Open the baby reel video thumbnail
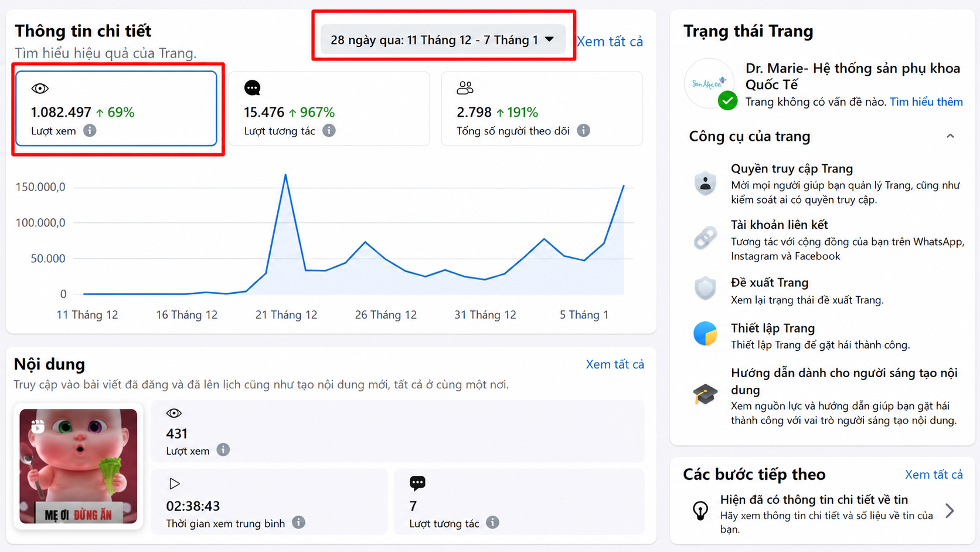Image resolution: width=980 pixels, height=552 pixels. [x=79, y=466]
